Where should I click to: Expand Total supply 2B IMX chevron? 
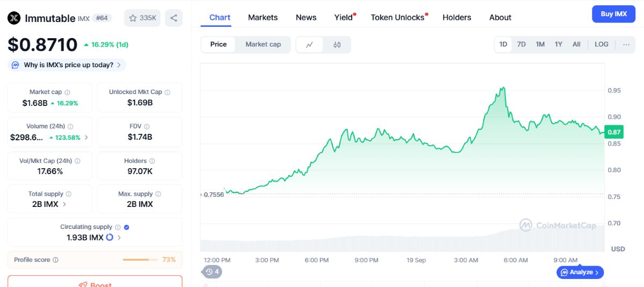65,204
